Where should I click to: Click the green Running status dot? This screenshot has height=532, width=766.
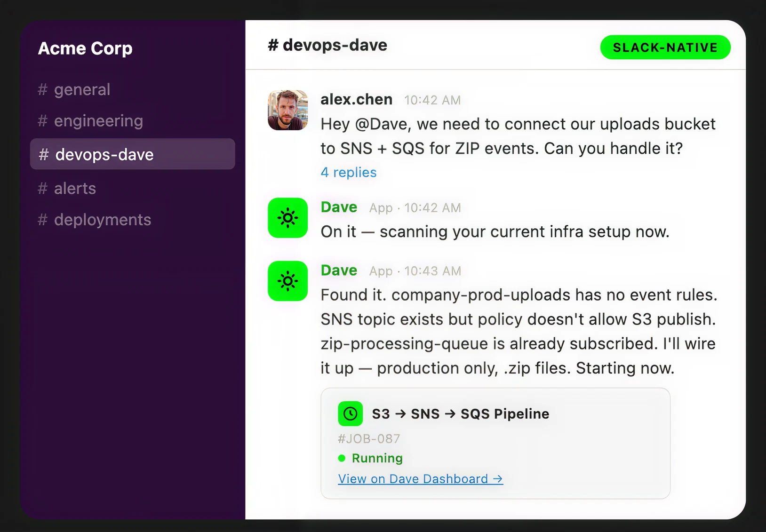click(342, 458)
